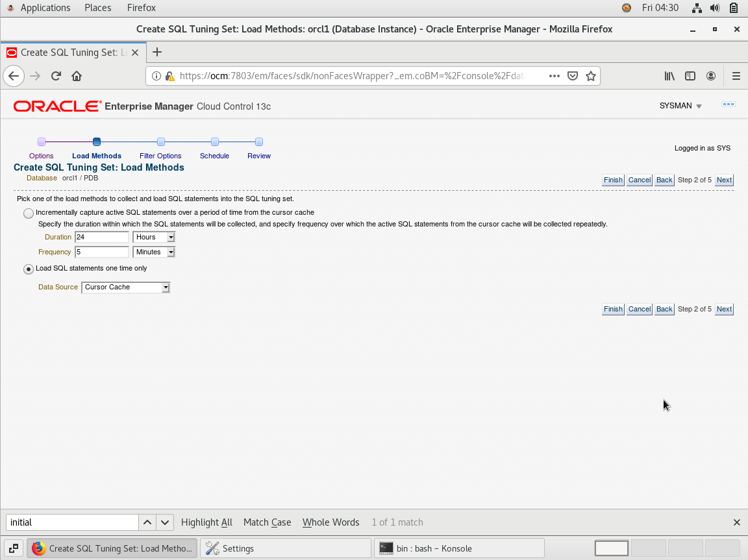Image resolution: width=748 pixels, height=560 pixels.
Task: Close the find bar
Action: tap(736, 522)
